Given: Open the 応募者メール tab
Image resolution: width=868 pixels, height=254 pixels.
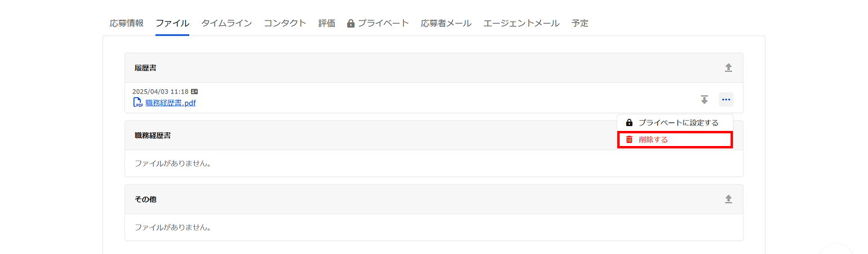Looking at the screenshot, I should coord(446,24).
